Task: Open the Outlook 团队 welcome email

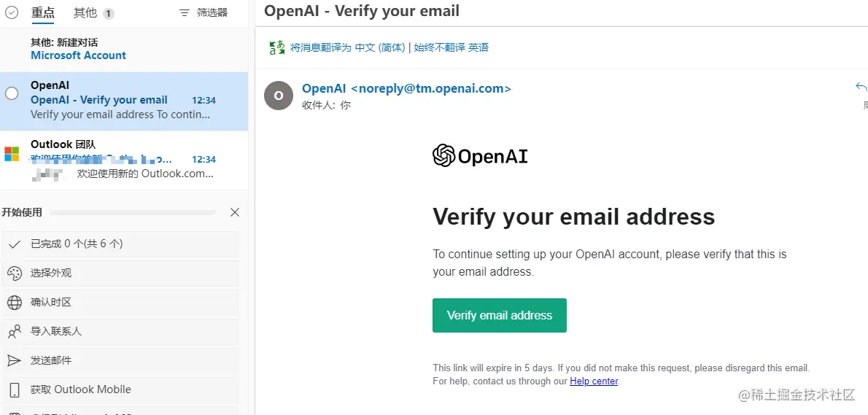Action: pyautogui.click(x=124, y=159)
